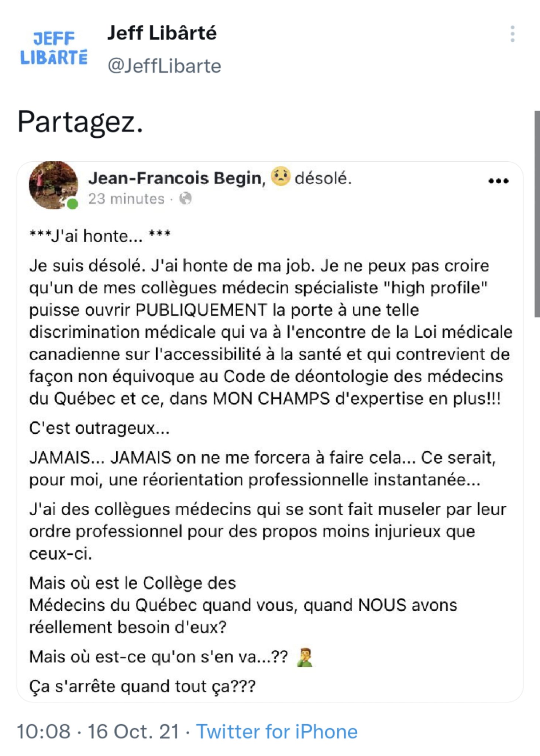Click the globe public-visibility icon
540x756 pixels.
(186, 199)
